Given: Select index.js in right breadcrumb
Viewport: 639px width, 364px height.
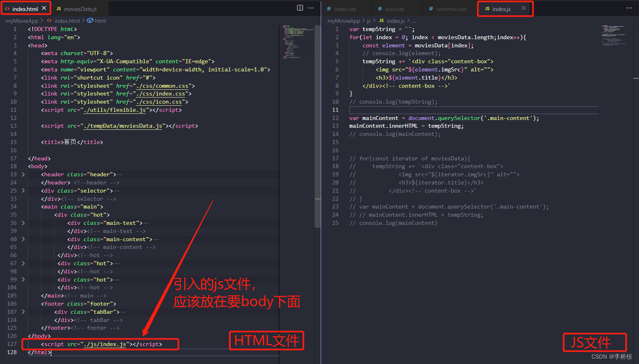Looking at the screenshot, I should tap(395, 21).
